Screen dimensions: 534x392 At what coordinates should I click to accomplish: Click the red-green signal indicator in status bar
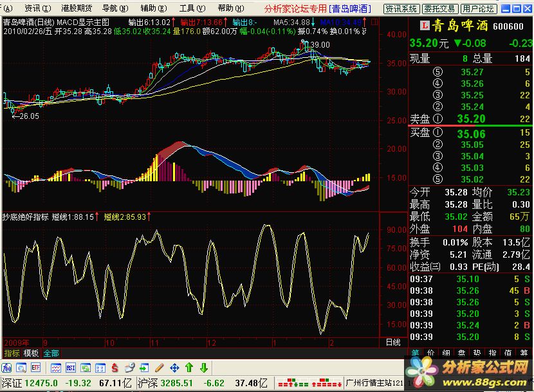309,383
